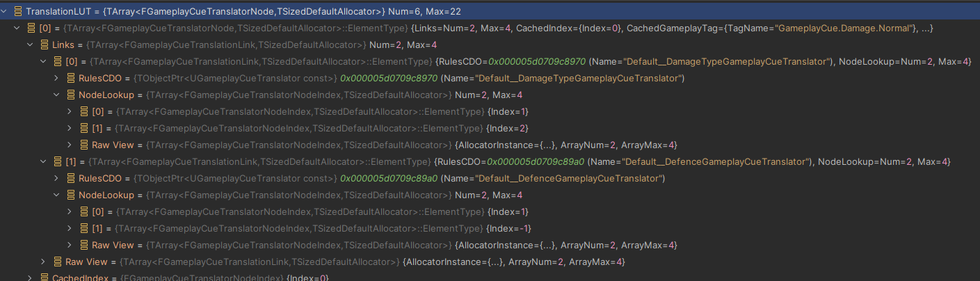Collapse the link element with DefenceGameplayCueTranslator
The image size is (980, 281).
tap(44, 162)
